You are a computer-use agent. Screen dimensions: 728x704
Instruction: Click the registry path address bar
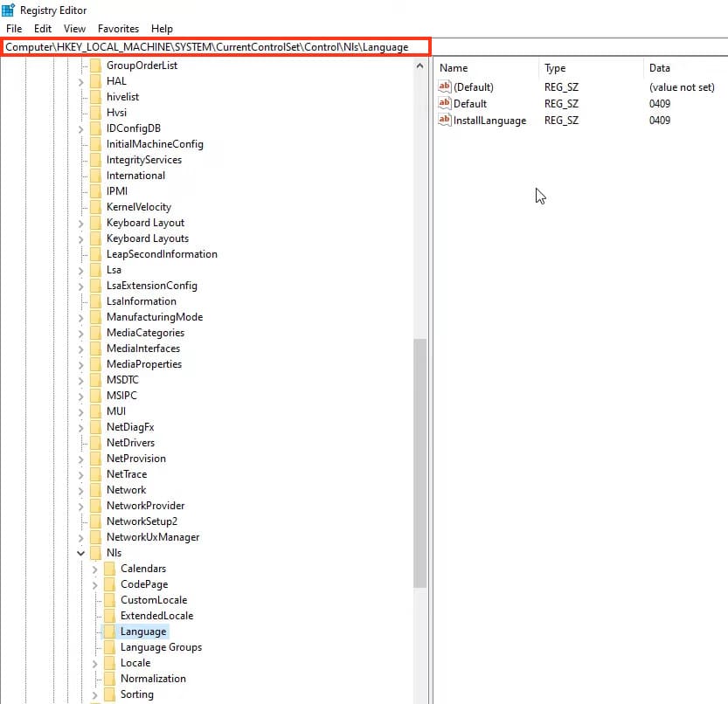[x=216, y=47]
